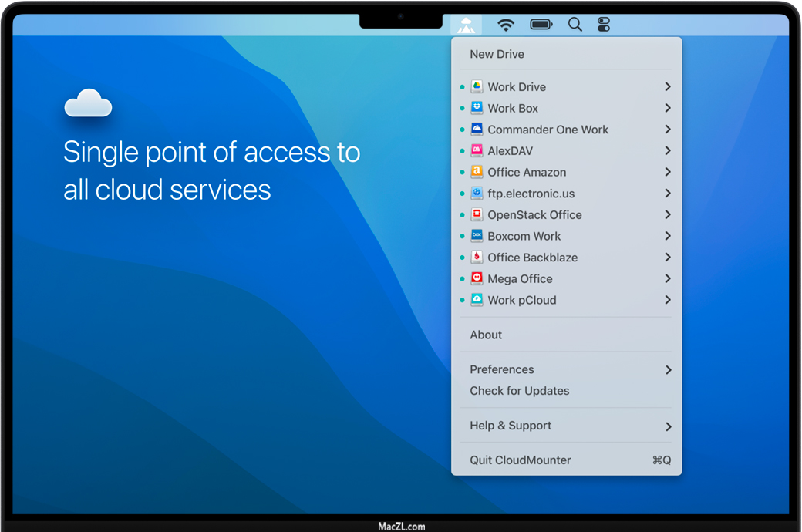This screenshot has width=802, height=532.
Task: Open the ftp.electronic.us drive entry
Action: (x=531, y=194)
